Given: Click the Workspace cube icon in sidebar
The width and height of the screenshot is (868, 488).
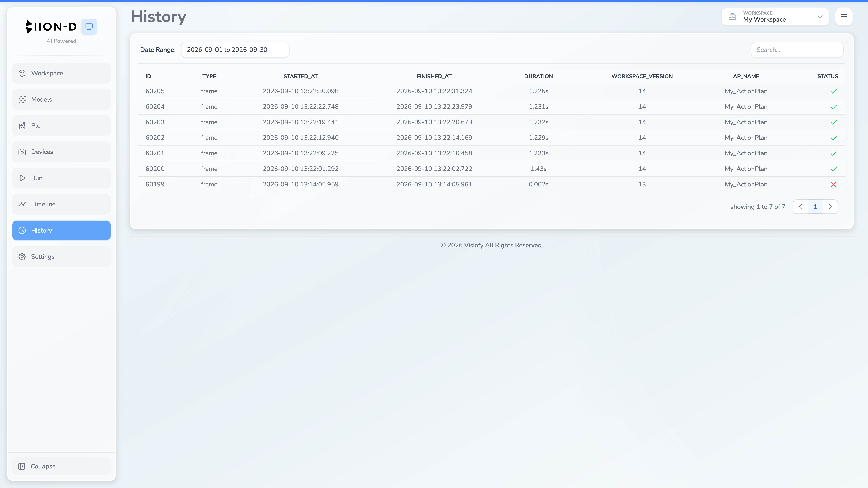Looking at the screenshot, I should tap(22, 73).
